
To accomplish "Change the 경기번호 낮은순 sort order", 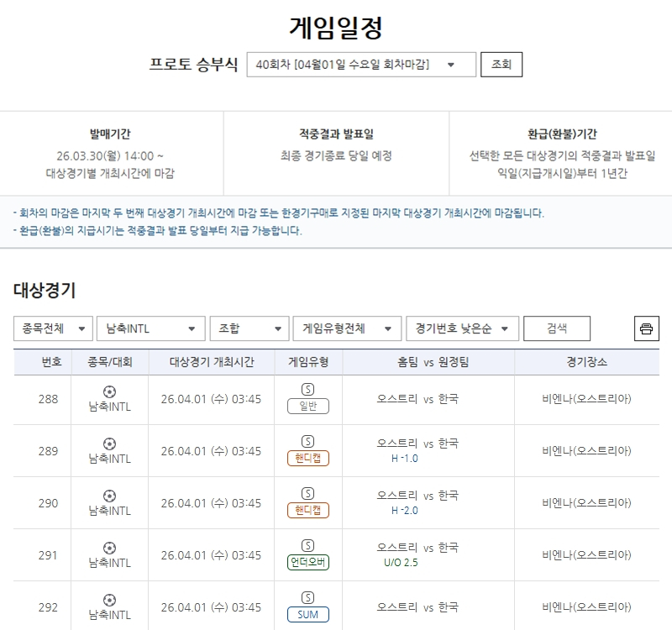I will (x=462, y=328).
